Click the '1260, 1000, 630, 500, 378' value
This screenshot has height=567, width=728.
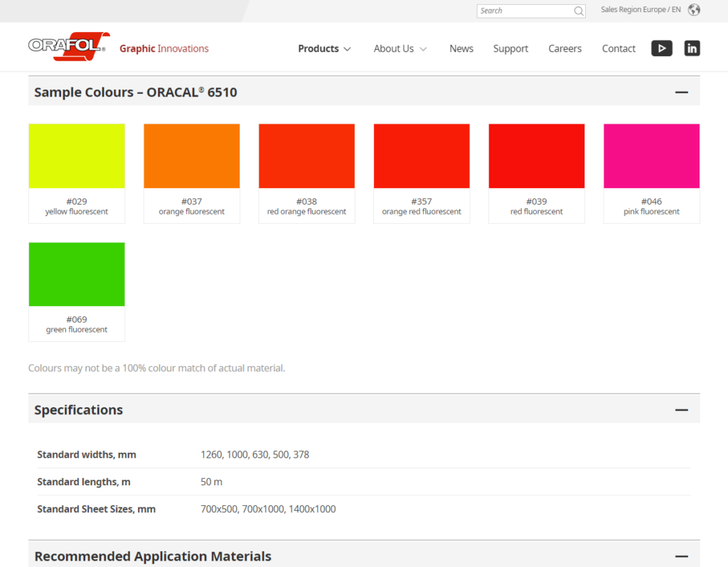255,455
